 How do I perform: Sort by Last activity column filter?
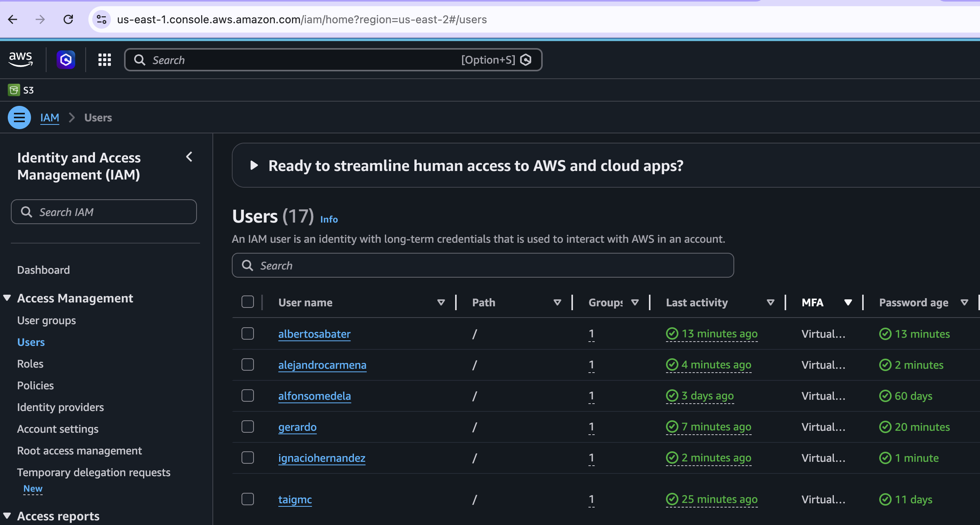pos(771,302)
